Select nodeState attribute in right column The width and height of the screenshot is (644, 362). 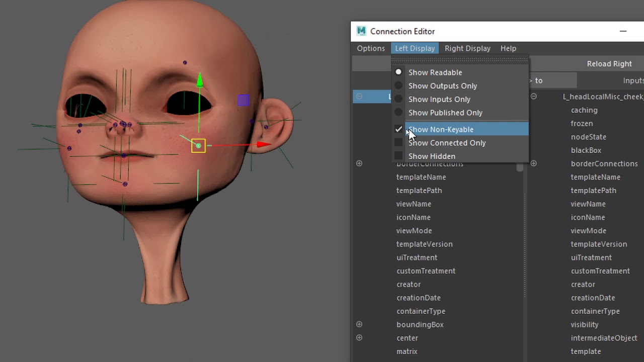click(x=588, y=137)
